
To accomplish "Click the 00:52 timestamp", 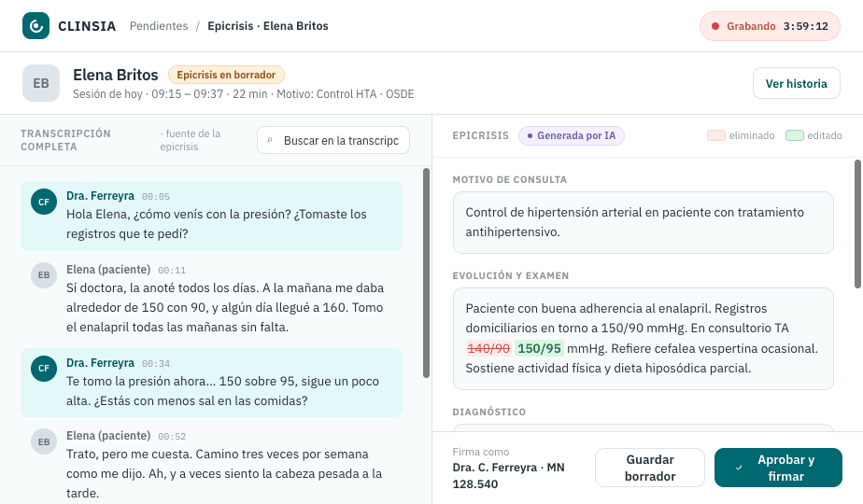I will point(172,436).
